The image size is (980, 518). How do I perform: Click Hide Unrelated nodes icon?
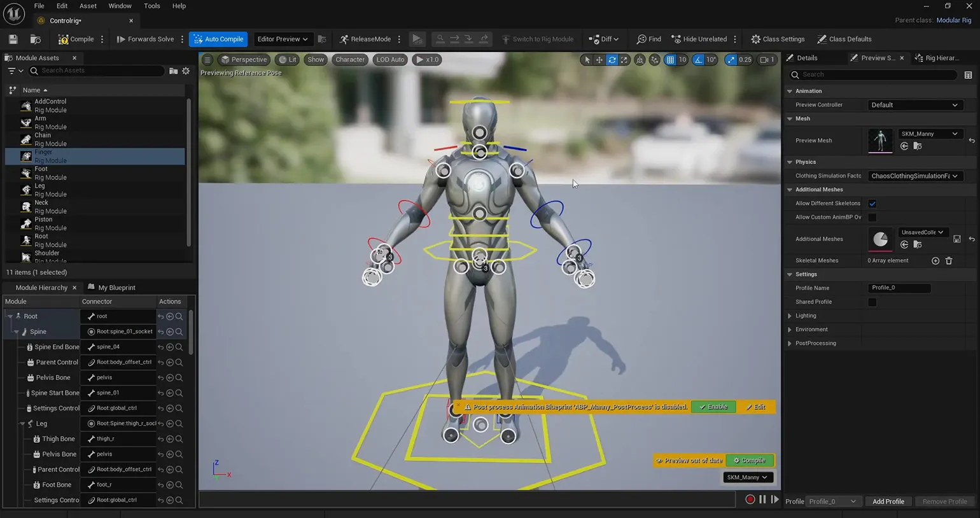[699, 39]
